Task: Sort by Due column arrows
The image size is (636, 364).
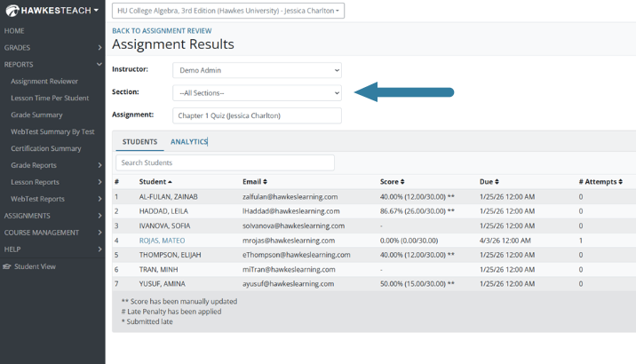Action: (x=497, y=182)
